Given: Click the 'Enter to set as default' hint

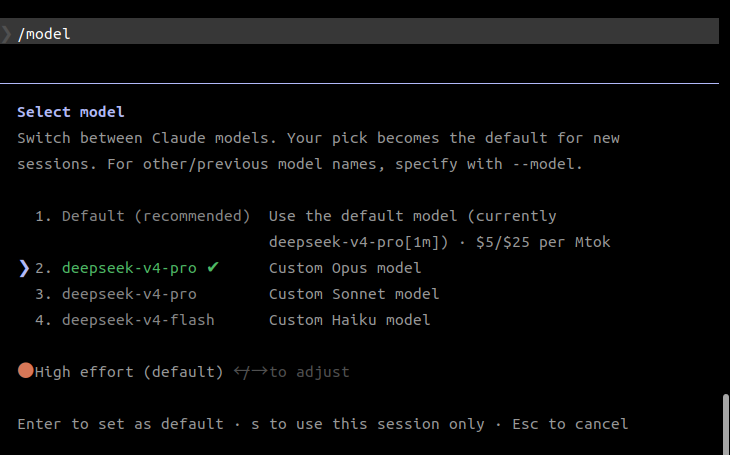Looking at the screenshot, I should (x=120, y=424).
